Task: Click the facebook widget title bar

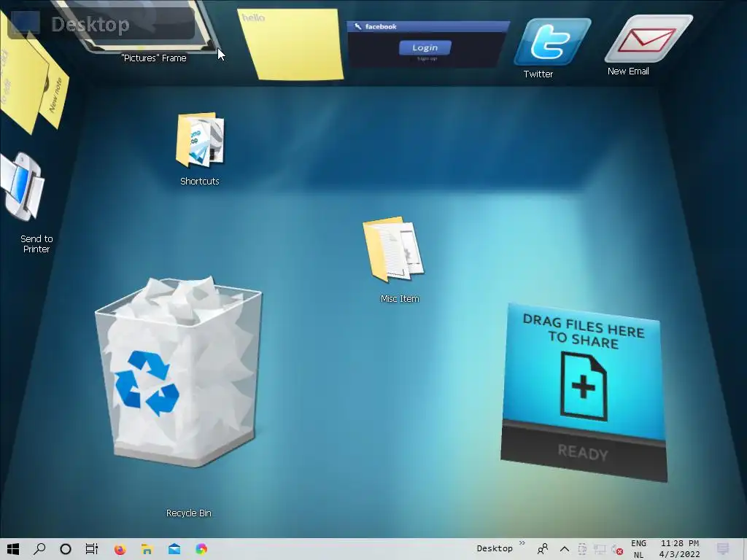Action: 427,27
